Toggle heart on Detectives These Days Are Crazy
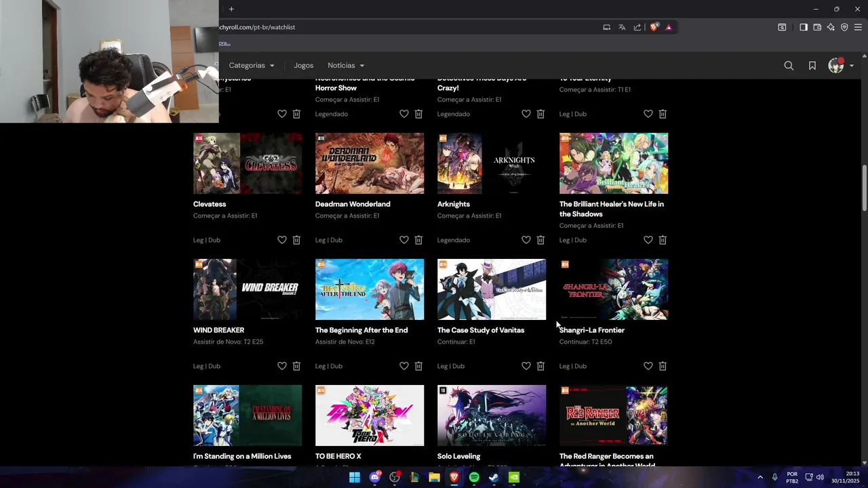 (526, 114)
